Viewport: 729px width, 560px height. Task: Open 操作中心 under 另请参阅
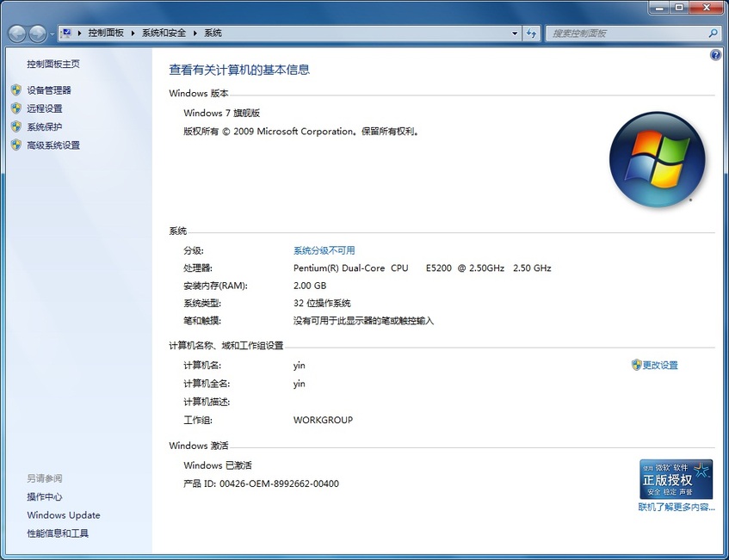click(x=45, y=497)
